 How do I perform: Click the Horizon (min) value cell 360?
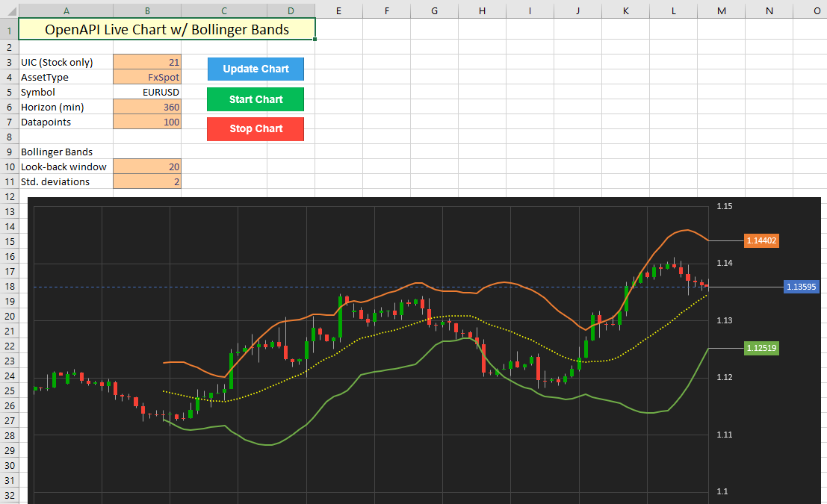click(147, 107)
